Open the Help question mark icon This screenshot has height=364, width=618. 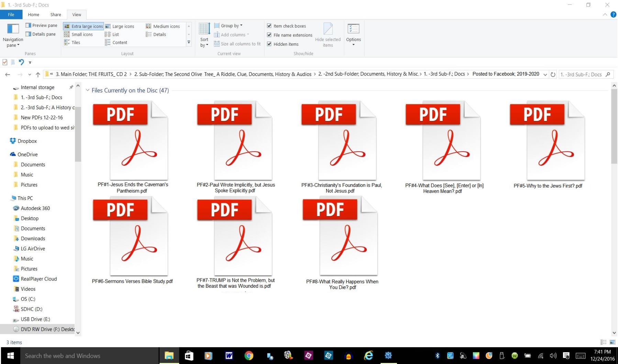(x=613, y=14)
